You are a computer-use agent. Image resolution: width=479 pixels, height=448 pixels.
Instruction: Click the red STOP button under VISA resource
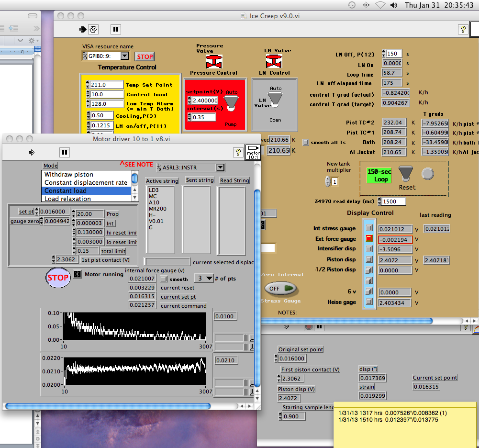(145, 56)
